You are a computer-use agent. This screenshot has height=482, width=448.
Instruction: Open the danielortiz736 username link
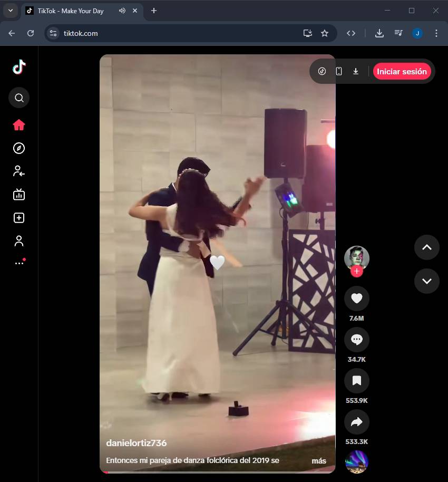click(x=137, y=443)
